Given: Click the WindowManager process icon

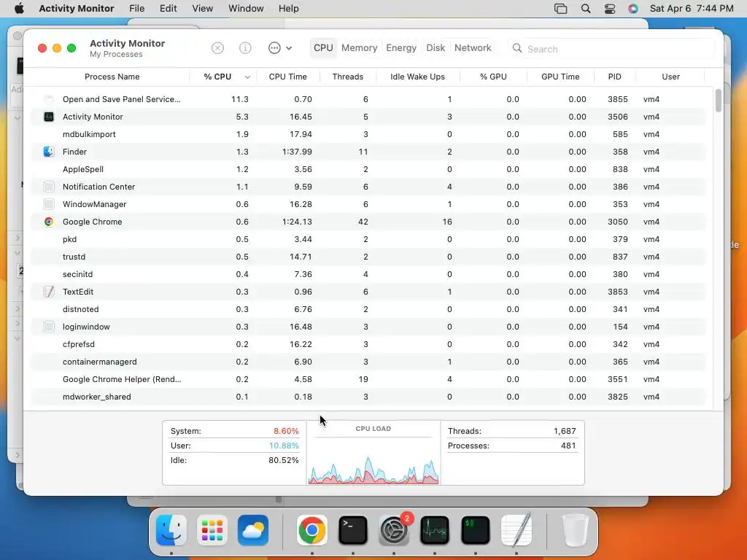Looking at the screenshot, I should point(49,204).
